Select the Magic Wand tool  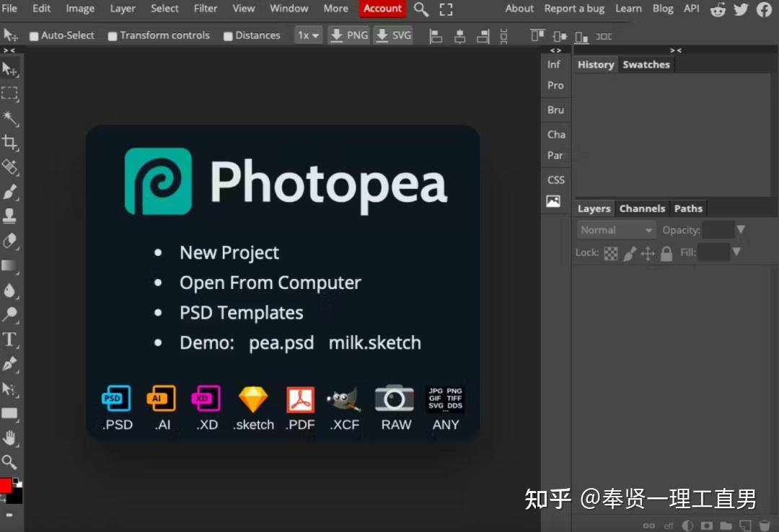[x=10, y=118]
